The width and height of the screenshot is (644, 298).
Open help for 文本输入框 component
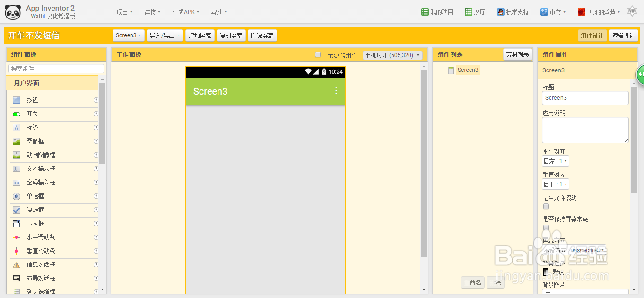click(96, 169)
